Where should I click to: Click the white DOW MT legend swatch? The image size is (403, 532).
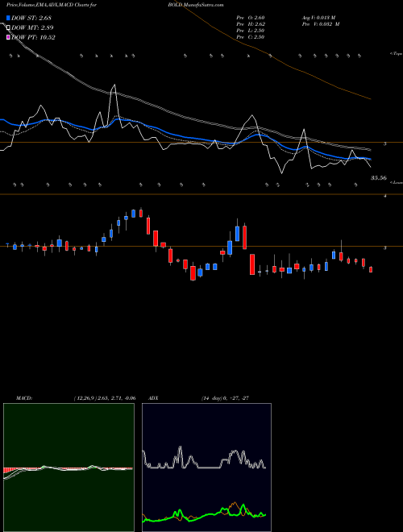(9, 28)
